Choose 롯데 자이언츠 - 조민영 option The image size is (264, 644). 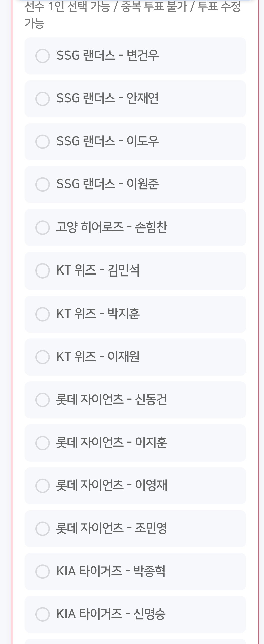click(42, 529)
